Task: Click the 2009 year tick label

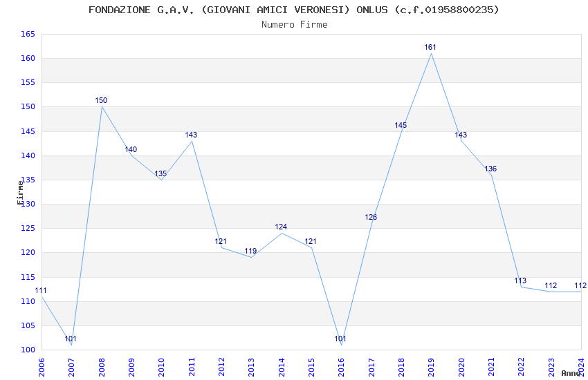Action: point(131,367)
